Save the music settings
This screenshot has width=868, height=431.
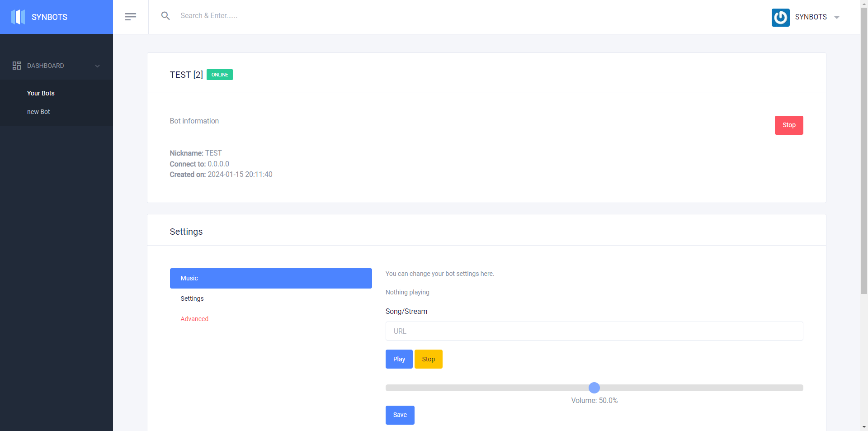(x=400, y=415)
